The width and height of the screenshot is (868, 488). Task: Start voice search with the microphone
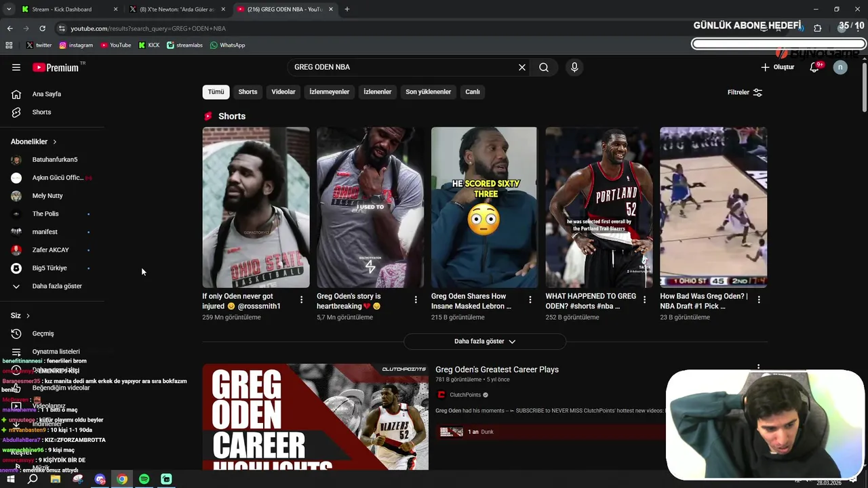[x=574, y=67]
